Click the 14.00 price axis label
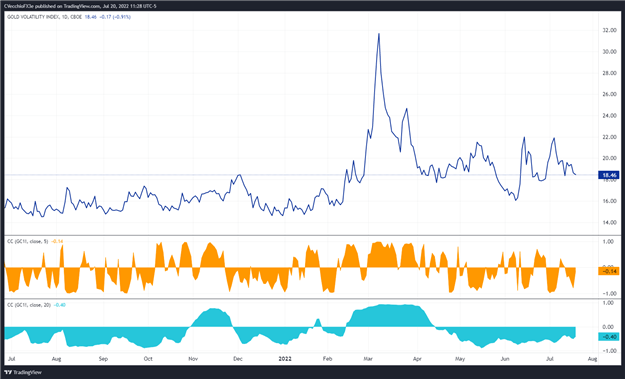This screenshot has height=379, width=625. (609, 223)
